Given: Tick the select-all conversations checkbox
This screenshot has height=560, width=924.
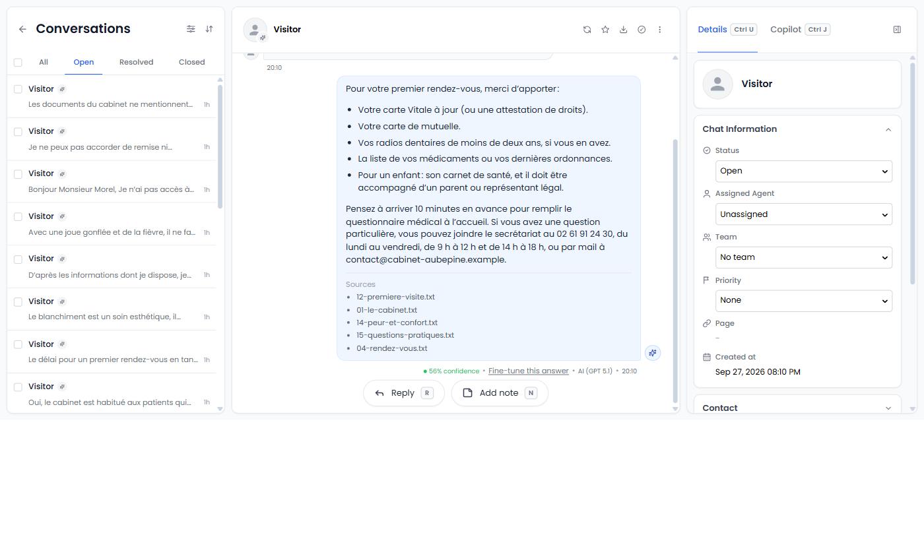Looking at the screenshot, I should [x=18, y=63].
